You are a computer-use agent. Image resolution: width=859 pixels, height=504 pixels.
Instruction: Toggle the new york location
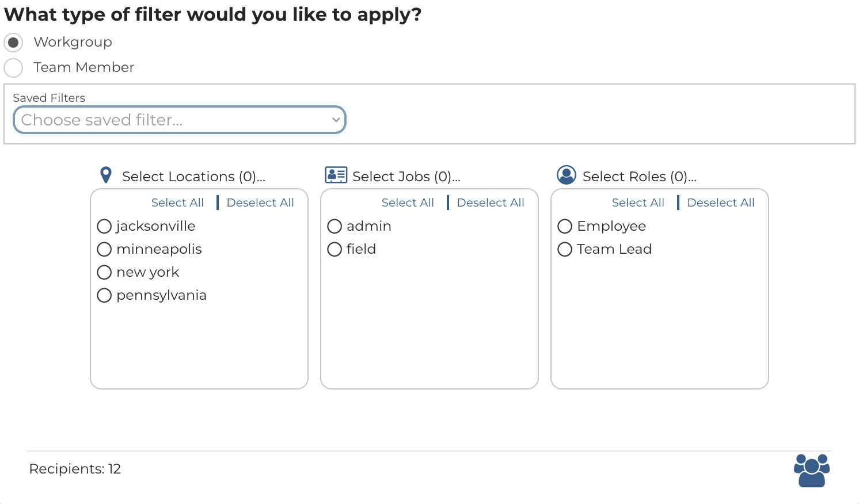(104, 273)
